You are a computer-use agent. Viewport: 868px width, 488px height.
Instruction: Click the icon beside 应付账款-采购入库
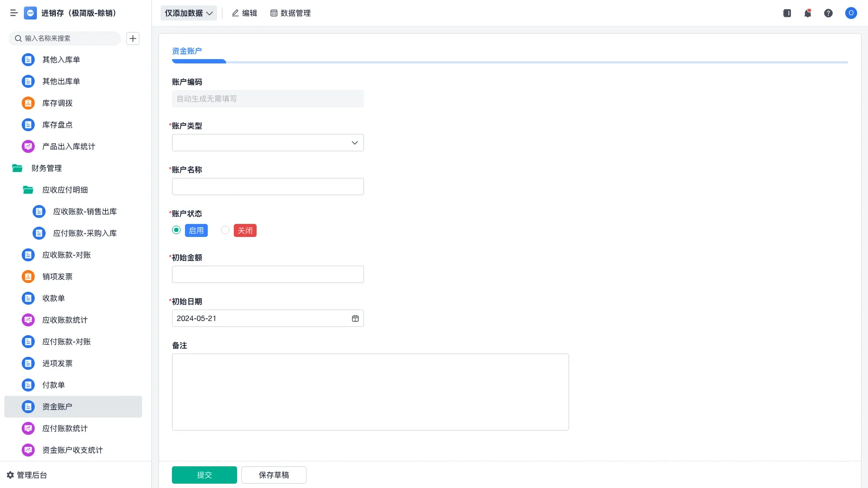pyautogui.click(x=39, y=233)
